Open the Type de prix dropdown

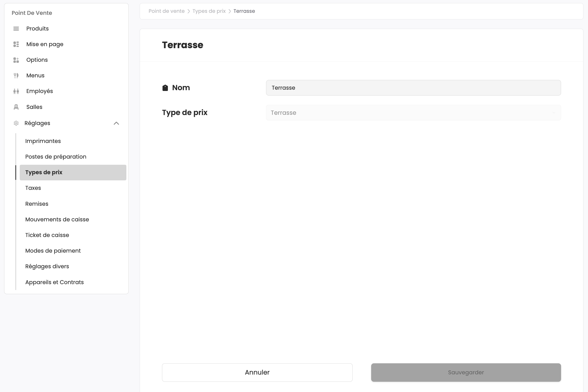[x=413, y=113]
